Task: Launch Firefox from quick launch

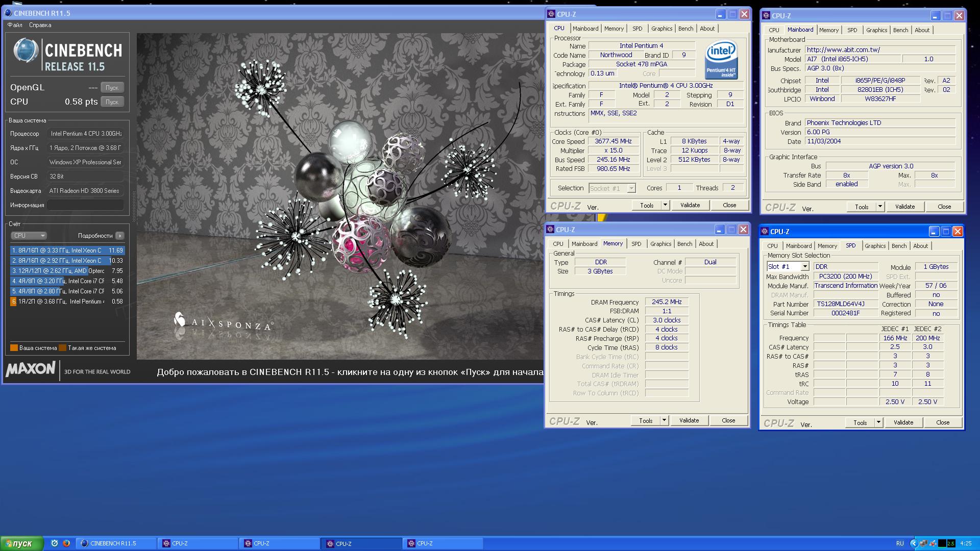Action: 66,543
